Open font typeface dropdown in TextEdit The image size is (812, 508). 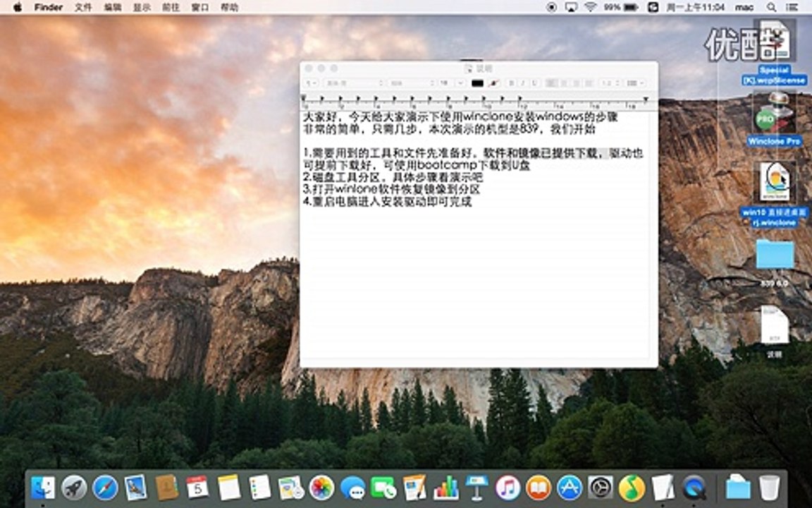coord(412,83)
